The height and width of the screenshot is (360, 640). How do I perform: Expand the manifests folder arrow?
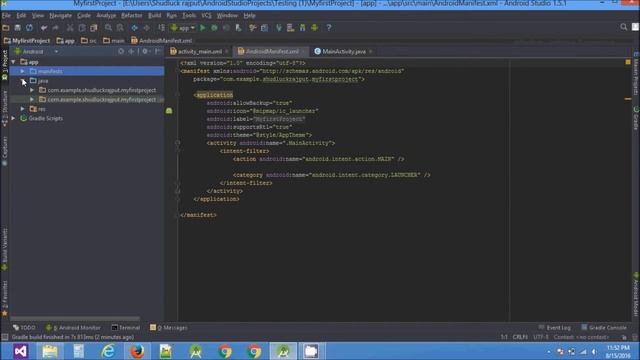[x=23, y=71]
